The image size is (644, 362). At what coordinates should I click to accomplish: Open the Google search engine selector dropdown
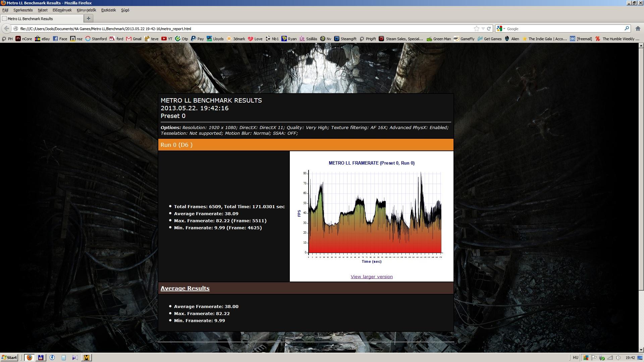coord(501,28)
